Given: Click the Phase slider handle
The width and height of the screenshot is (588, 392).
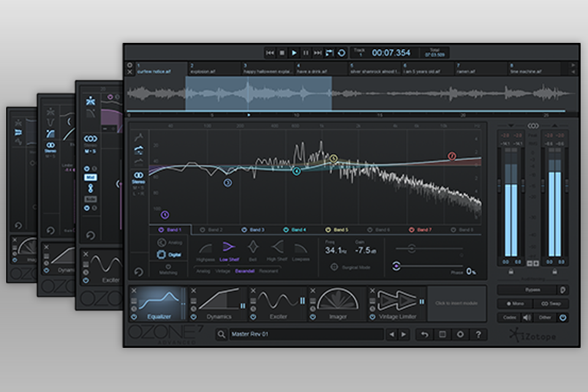Looking at the screenshot, I should [396, 266].
